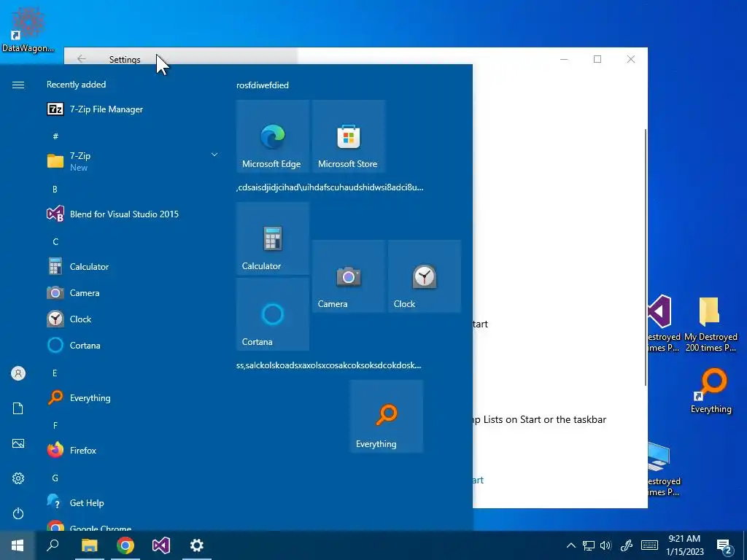The height and width of the screenshot is (560, 747).
Task: Open volume control in system tray
Action: pos(606,545)
